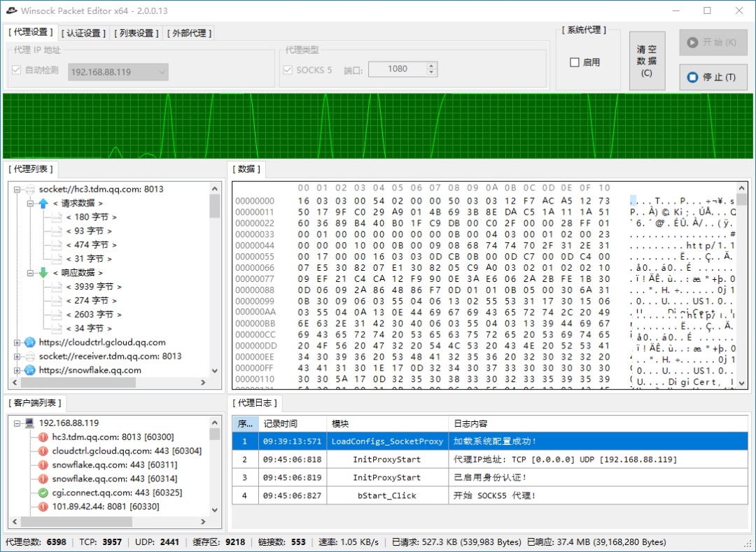Screen dimensions: 756x552
Task: Click the globe icon beside https://snowflake.qq.com
Action: [x=29, y=370]
